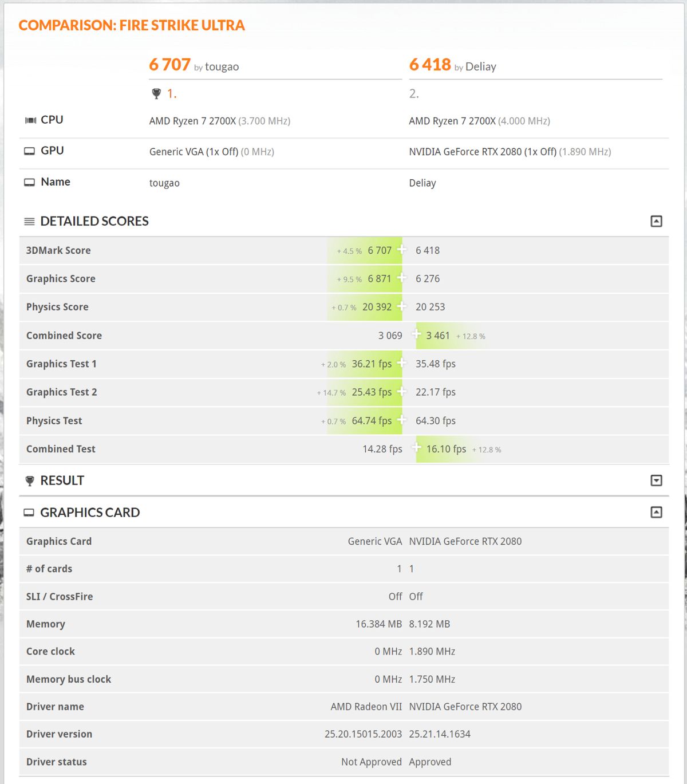Click the Detailed Scores list icon

pos(29,222)
